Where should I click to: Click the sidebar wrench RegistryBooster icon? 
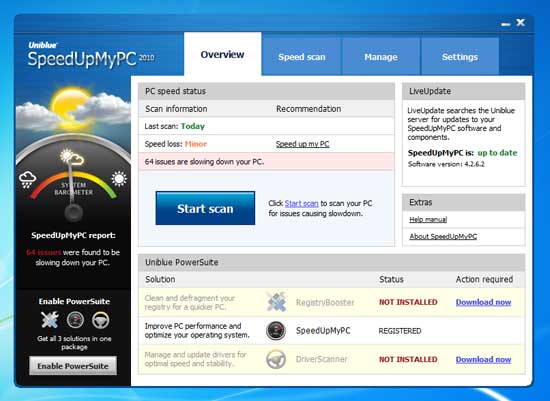[x=49, y=320]
